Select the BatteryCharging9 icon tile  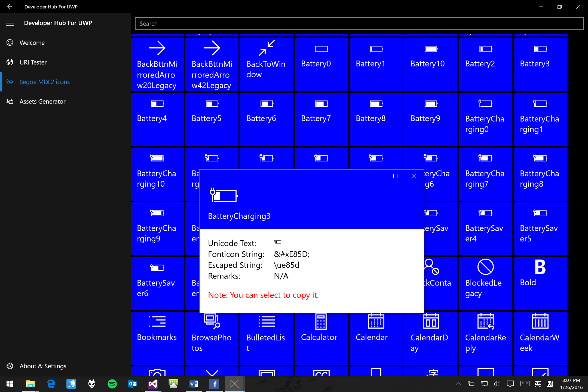click(157, 229)
